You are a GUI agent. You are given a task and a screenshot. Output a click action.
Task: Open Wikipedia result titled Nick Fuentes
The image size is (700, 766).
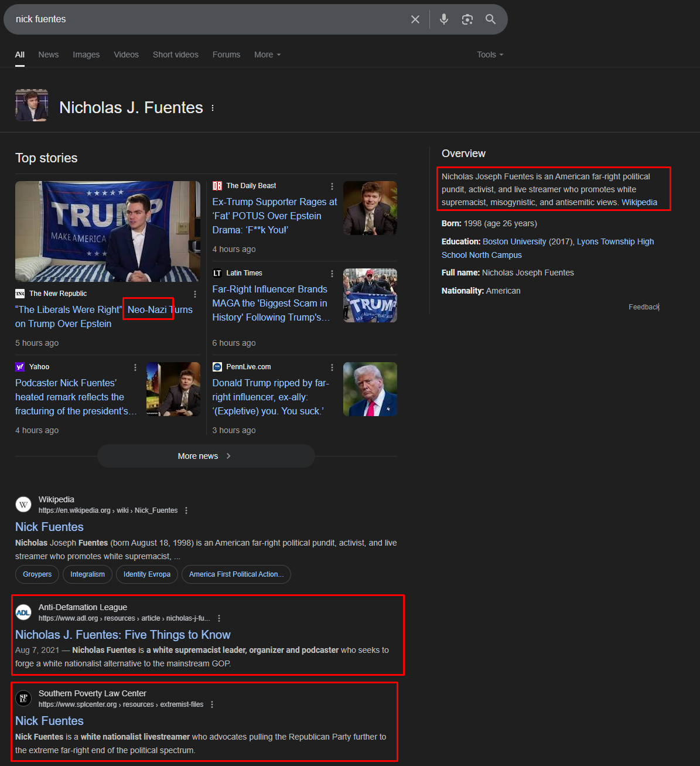point(49,527)
